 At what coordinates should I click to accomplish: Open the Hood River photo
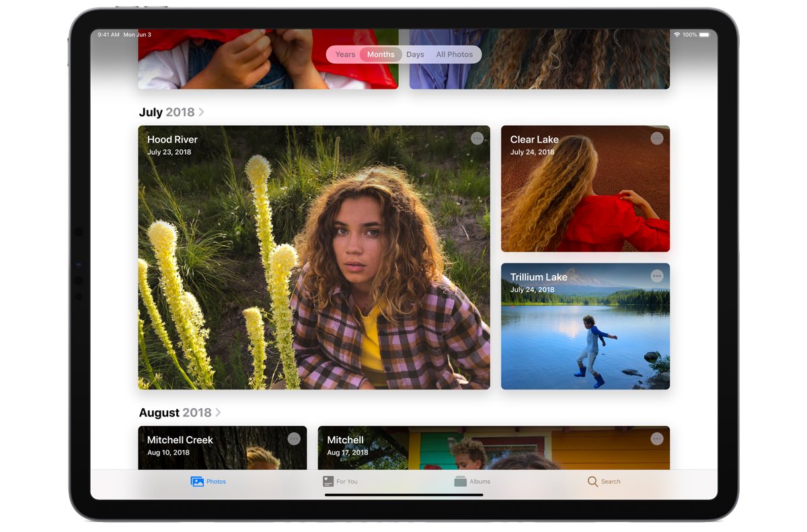point(314,269)
